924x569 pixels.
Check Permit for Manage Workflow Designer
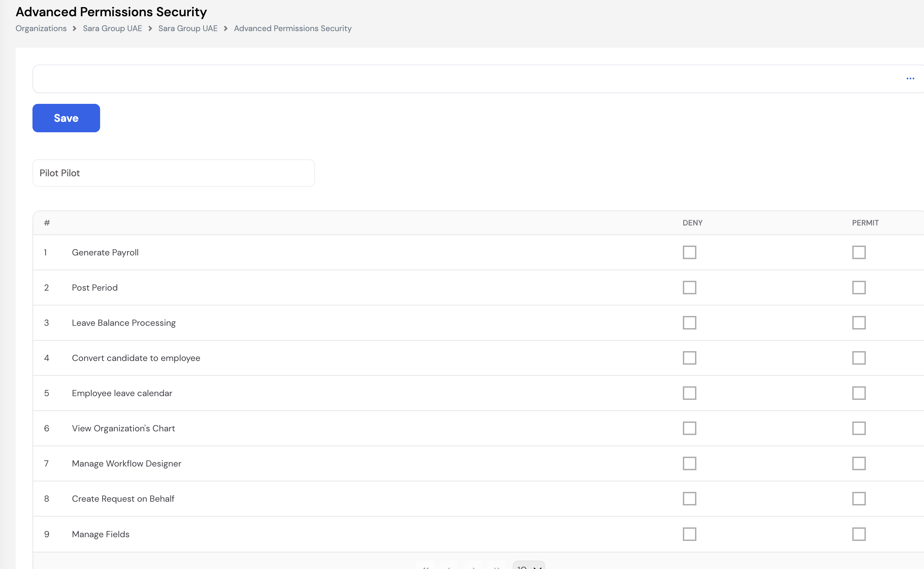click(x=859, y=464)
